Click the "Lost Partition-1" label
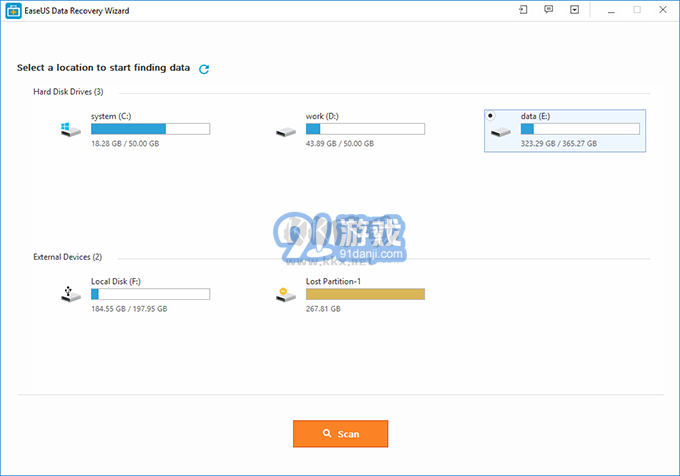Viewport: 680px width, 476px height. coord(333,281)
